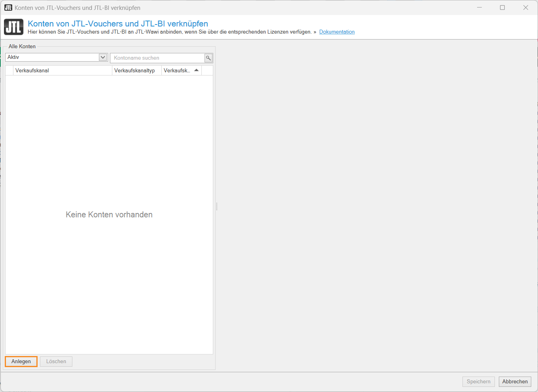The image size is (538, 392).
Task: Click the magnifier search icon
Action: (208, 58)
